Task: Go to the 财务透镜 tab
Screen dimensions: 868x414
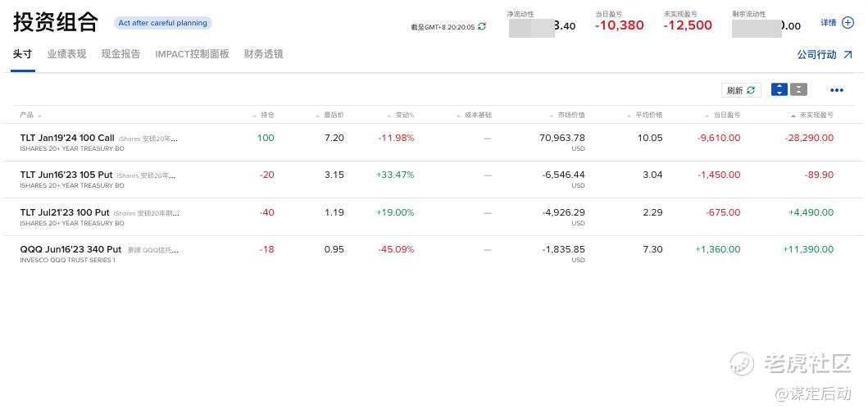Action: (263, 54)
